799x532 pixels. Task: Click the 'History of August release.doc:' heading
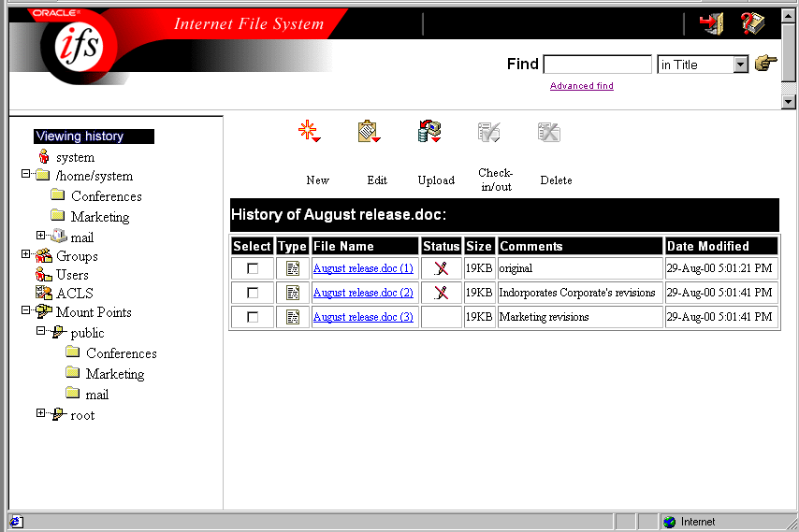click(339, 214)
